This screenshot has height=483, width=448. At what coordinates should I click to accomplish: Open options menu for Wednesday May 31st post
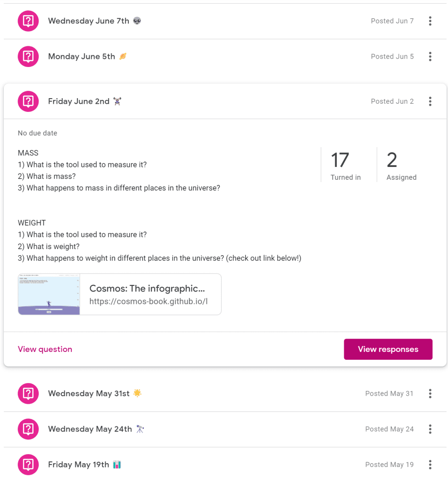tap(430, 393)
